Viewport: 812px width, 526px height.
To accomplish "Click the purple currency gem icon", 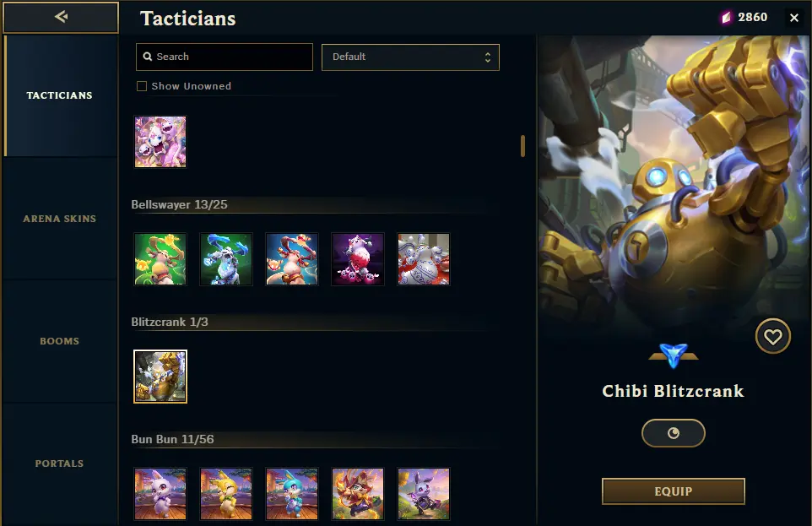I will [727, 18].
